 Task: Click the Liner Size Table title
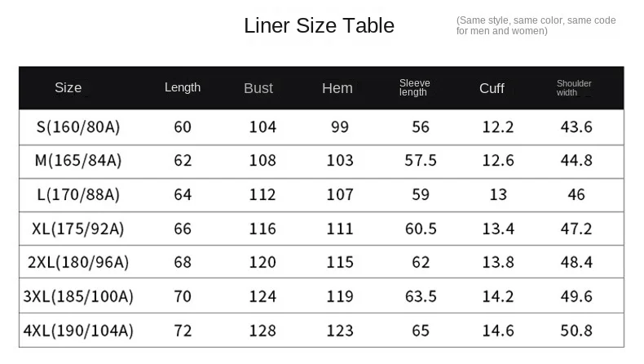click(x=319, y=26)
